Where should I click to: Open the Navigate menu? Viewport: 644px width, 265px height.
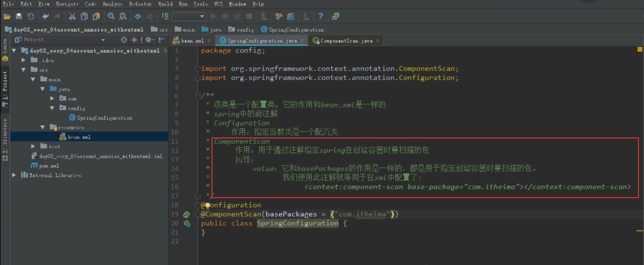[x=67, y=4]
